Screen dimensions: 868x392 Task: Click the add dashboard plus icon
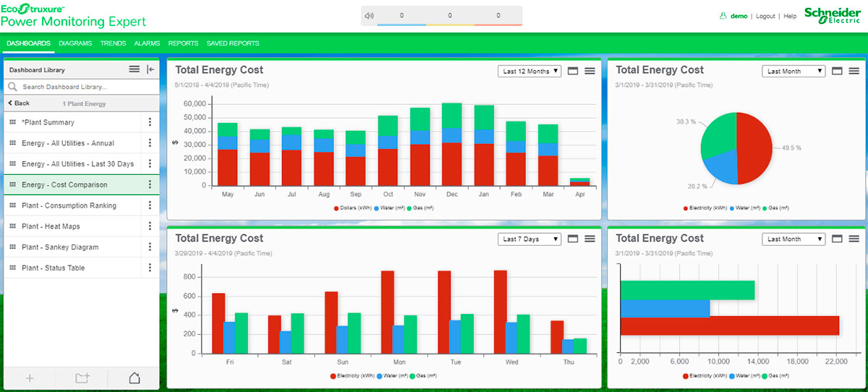(x=30, y=378)
